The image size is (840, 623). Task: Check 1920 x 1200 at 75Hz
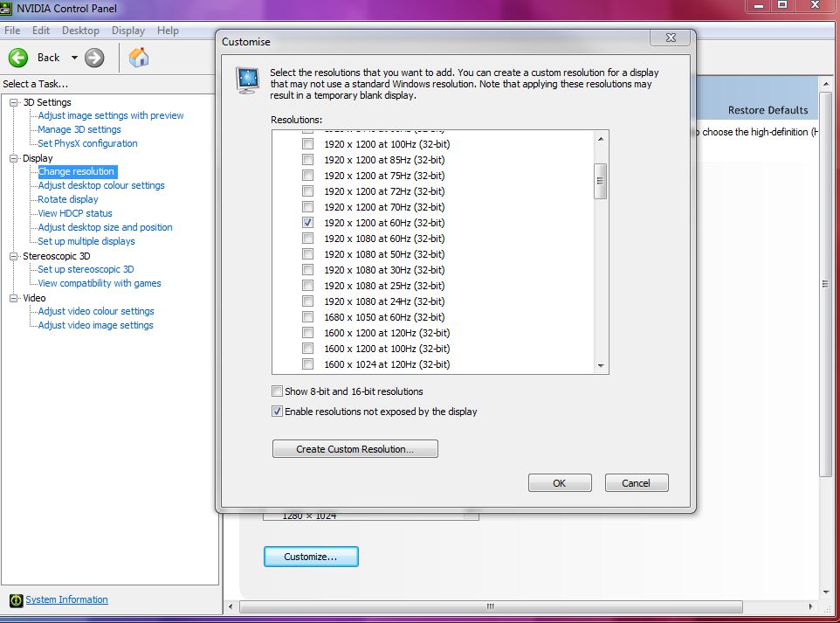(307, 176)
